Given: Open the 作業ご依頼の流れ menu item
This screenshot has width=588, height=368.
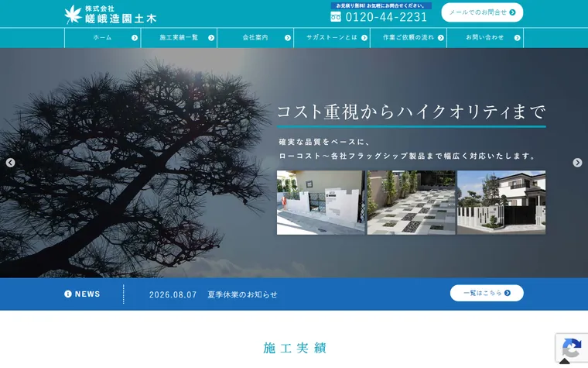Looking at the screenshot, I should coord(409,37).
